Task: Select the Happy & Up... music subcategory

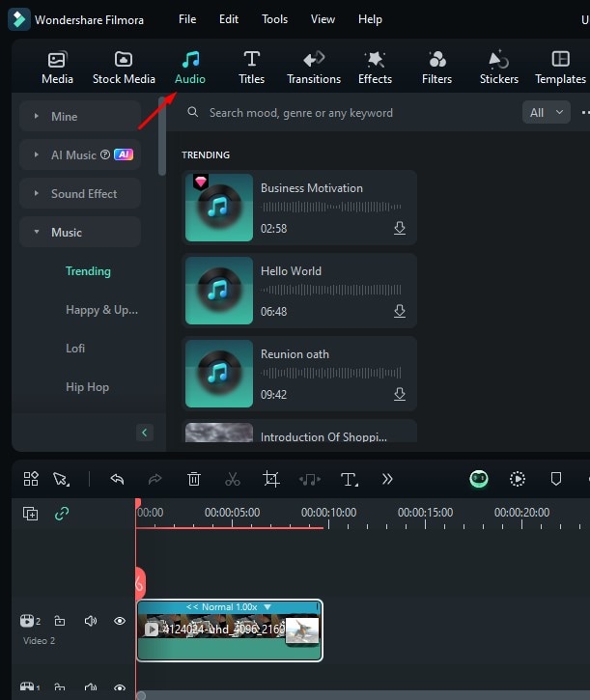Action: click(101, 310)
